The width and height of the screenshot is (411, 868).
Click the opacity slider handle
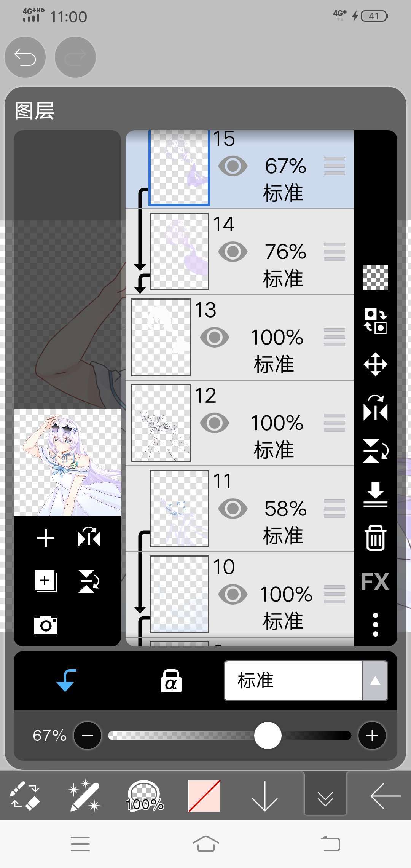tap(268, 736)
